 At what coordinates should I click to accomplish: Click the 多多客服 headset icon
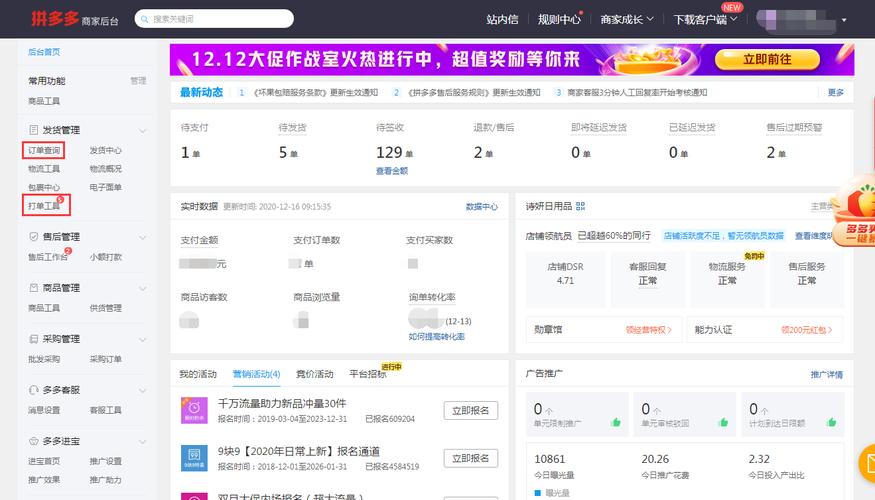[33, 390]
